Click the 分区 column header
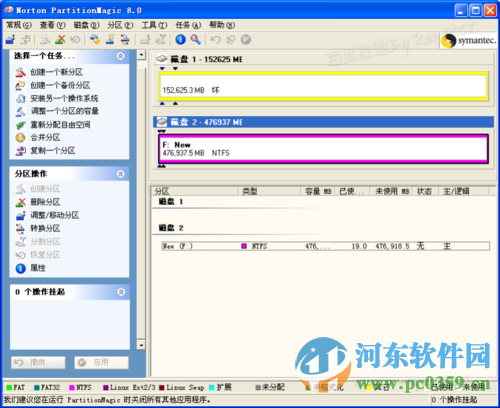Viewport: 500px width, 408px height. [x=195, y=191]
